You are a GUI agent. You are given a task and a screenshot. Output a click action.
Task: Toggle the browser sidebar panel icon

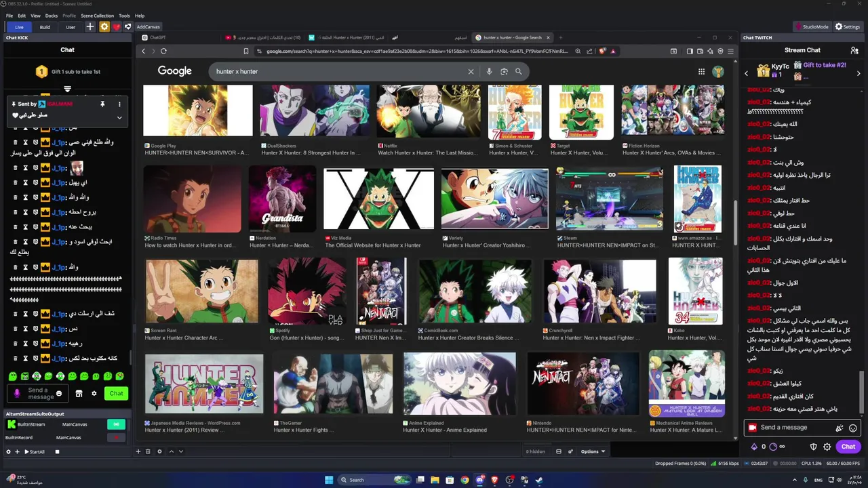point(690,51)
